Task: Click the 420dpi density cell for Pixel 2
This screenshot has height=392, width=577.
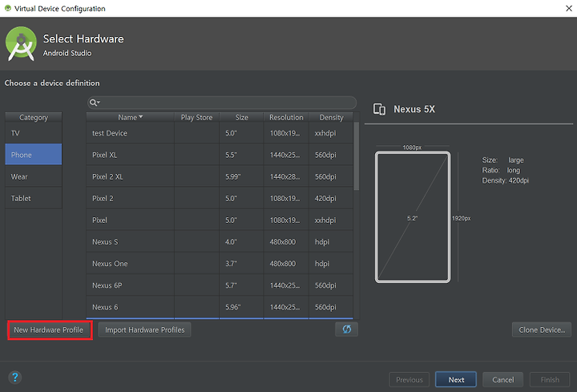Action: pos(331,198)
